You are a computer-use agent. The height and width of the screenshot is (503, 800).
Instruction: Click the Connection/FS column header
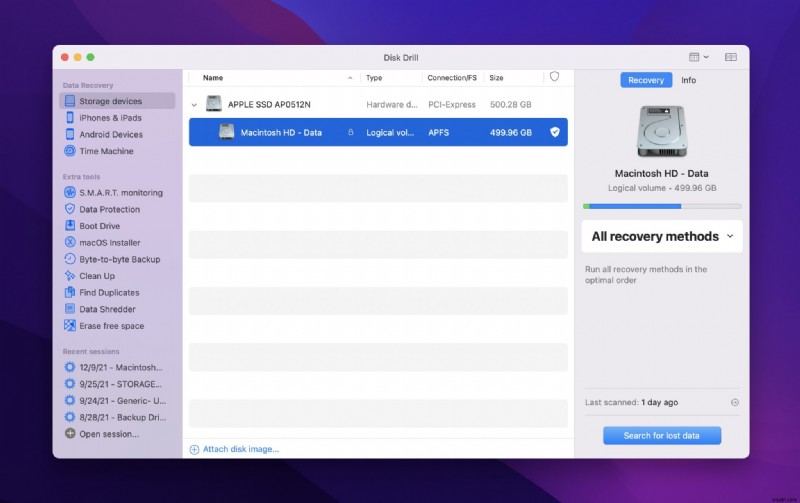[452, 78]
